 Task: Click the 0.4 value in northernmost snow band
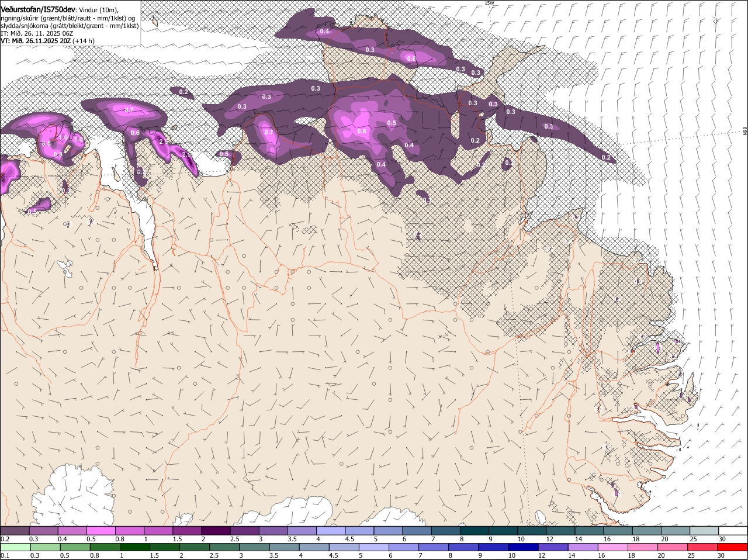[324, 31]
